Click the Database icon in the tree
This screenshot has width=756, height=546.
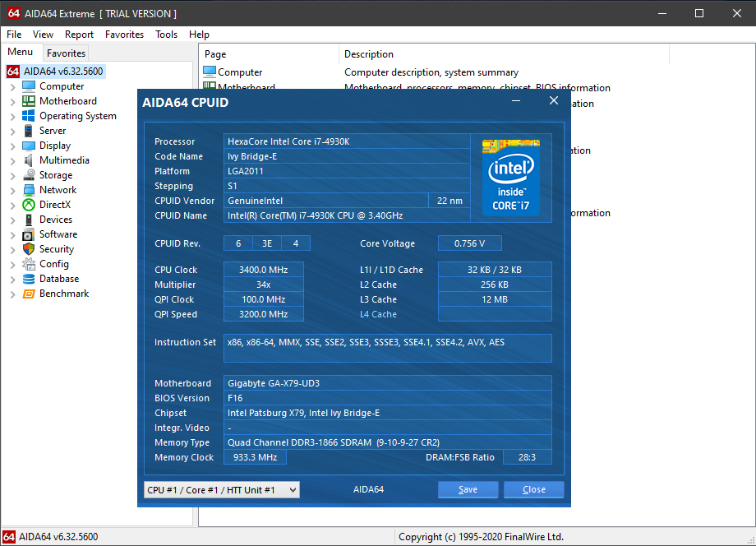tap(29, 279)
